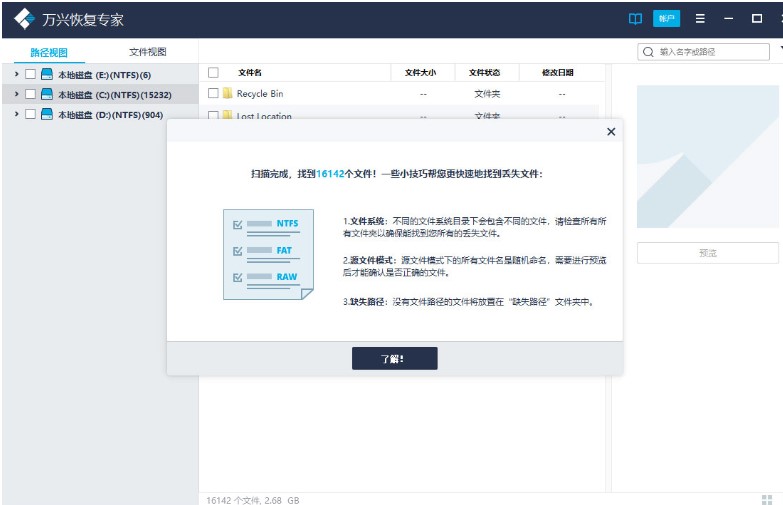Viewport: 783px width, 505px height.
Task: Click the local disk (C:) drive icon
Action: (46, 95)
